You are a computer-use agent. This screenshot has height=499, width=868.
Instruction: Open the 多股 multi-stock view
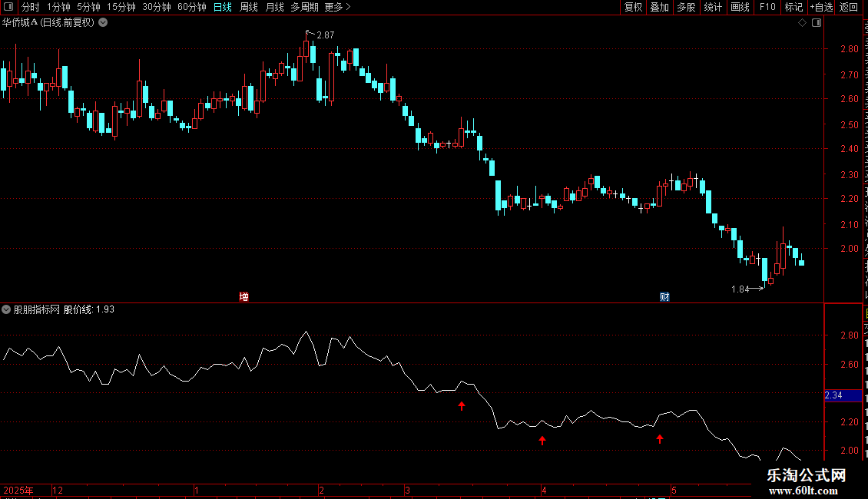[x=686, y=7]
